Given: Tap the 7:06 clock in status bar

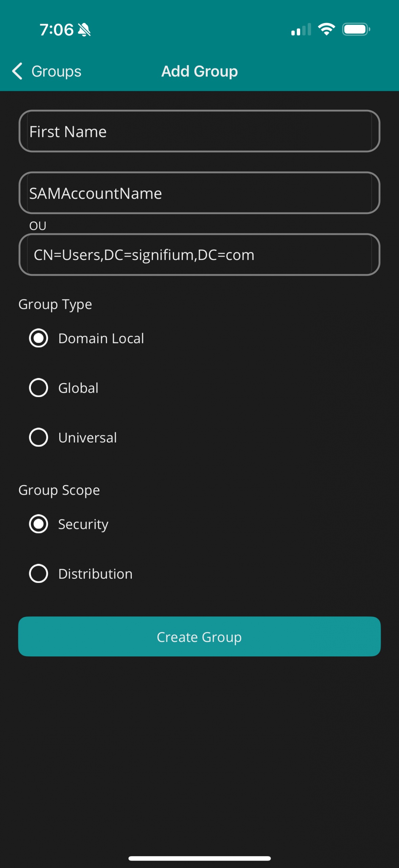Looking at the screenshot, I should pos(56,30).
